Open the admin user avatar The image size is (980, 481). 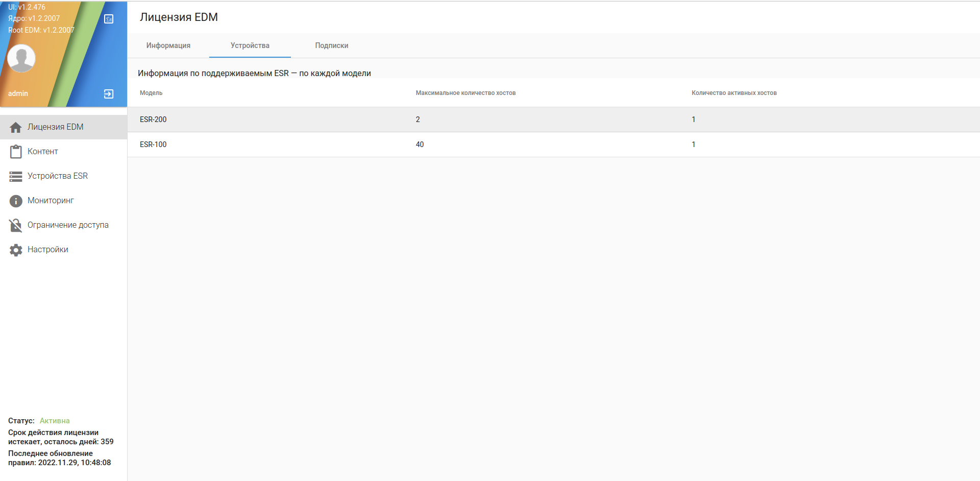pyautogui.click(x=21, y=58)
